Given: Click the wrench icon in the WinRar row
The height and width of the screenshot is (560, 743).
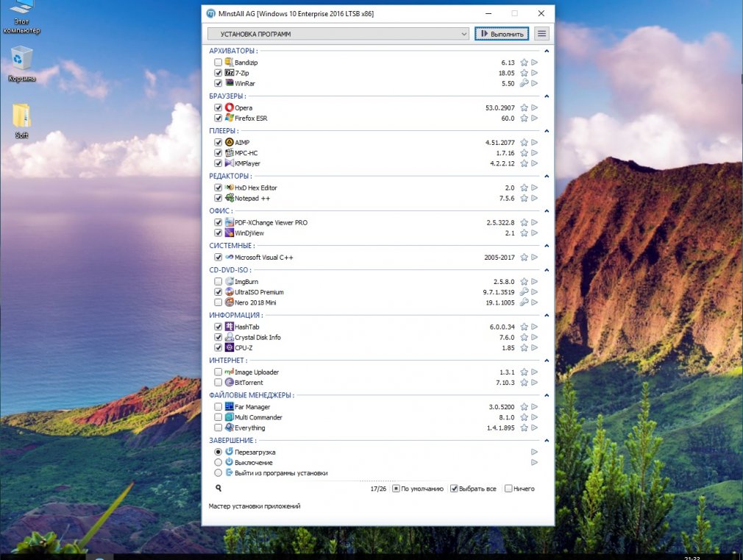Looking at the screenshot, I should (524, 83).
